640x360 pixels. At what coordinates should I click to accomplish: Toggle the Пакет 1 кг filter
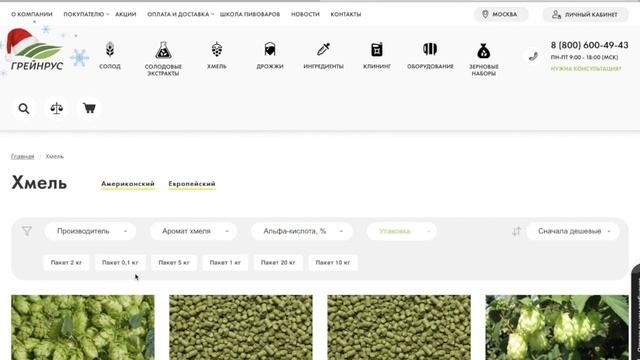(225, 262)
